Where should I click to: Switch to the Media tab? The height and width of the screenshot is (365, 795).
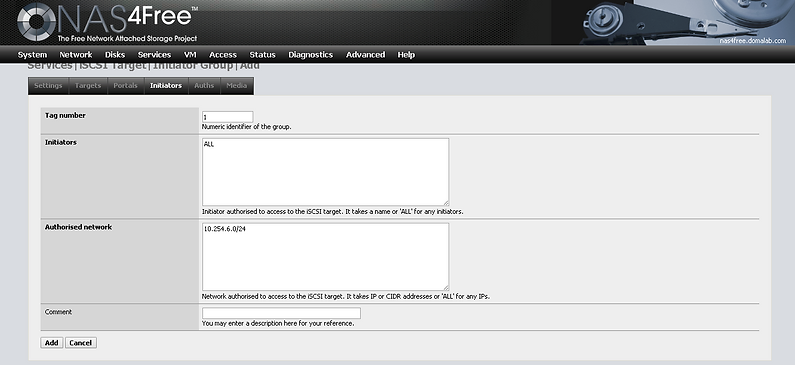click(237, 86)
